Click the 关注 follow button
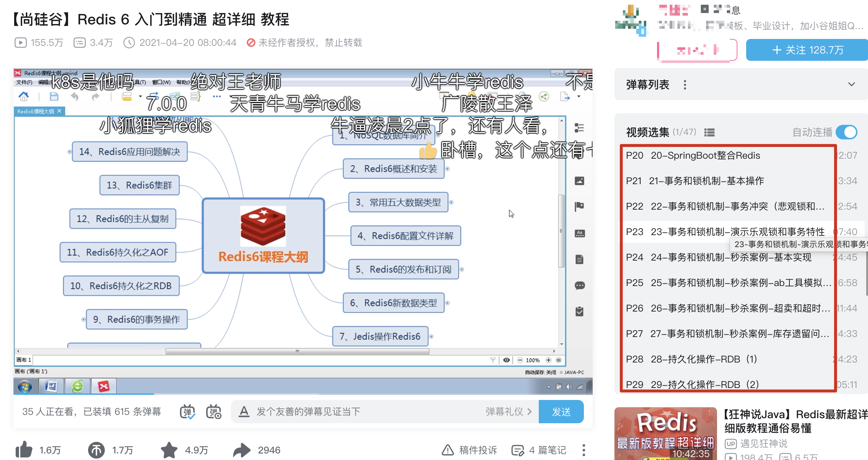This screenshot has width=868, height=460. (807, 50)
